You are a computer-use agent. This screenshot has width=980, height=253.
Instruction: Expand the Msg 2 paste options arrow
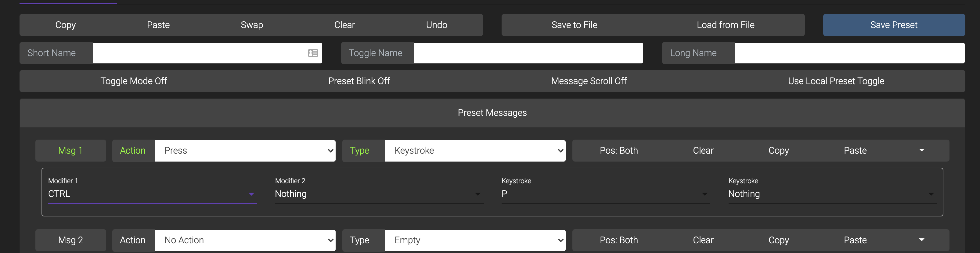(x=921, y=240)
